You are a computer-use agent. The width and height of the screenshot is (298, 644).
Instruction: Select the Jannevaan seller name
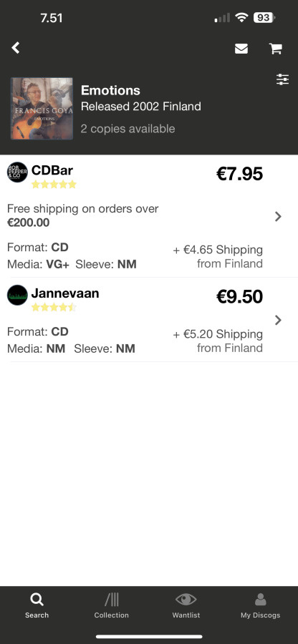[x=65, y=293]
